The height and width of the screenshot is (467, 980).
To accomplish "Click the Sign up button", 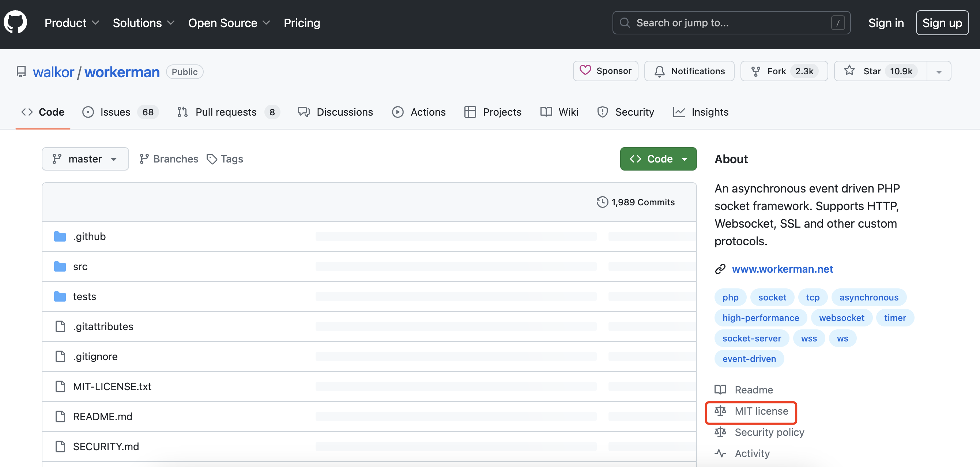I will (942, 23).
